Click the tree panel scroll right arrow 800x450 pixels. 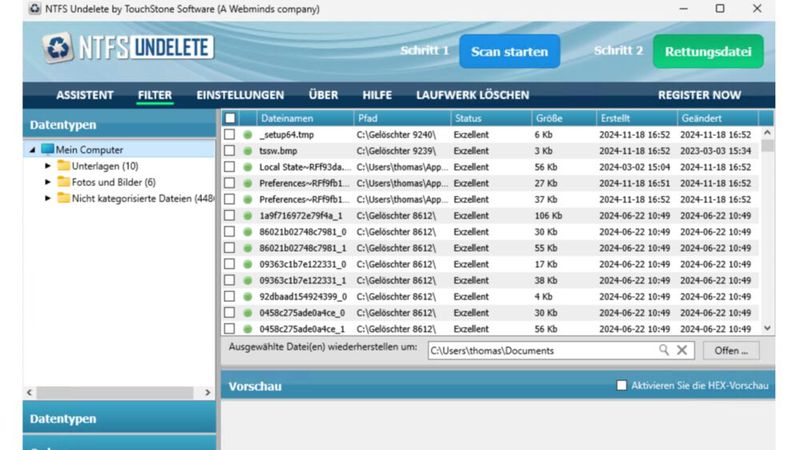click(208, 392)
